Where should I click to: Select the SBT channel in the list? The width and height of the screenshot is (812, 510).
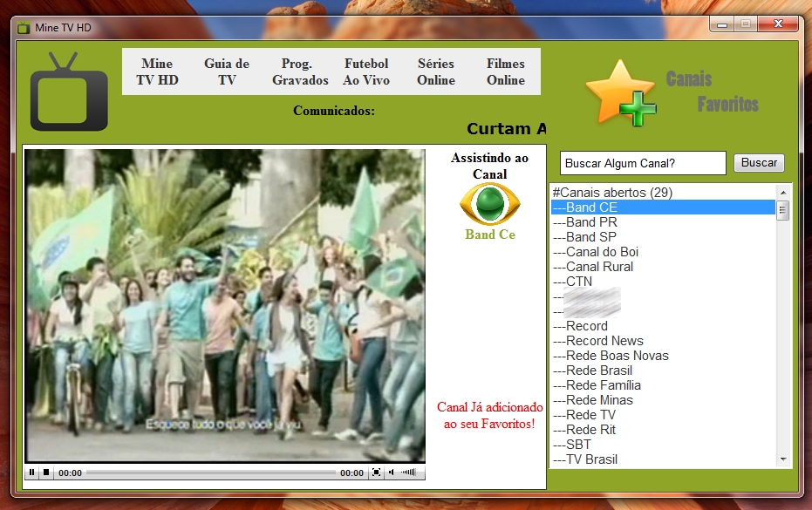pos(574,444)
